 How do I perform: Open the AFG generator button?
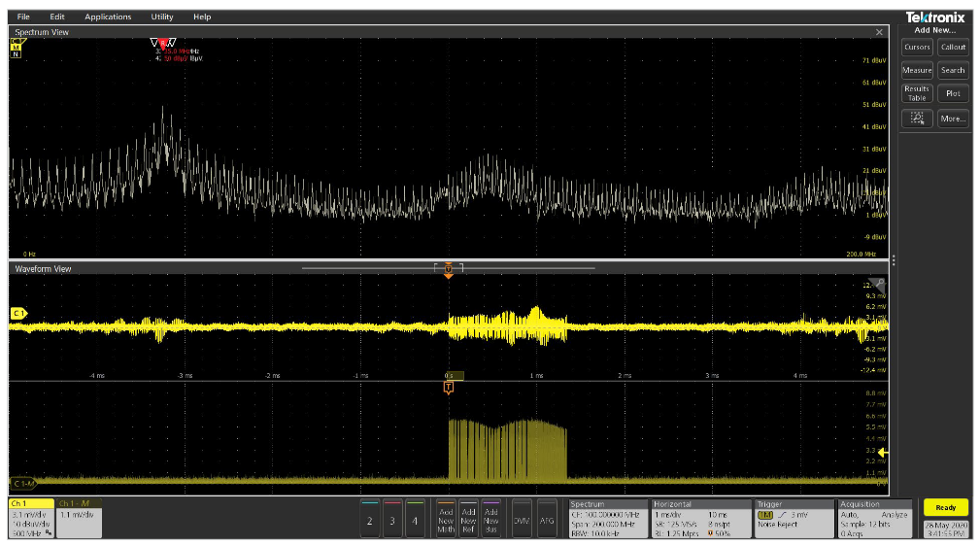click(x=547, y=519)
